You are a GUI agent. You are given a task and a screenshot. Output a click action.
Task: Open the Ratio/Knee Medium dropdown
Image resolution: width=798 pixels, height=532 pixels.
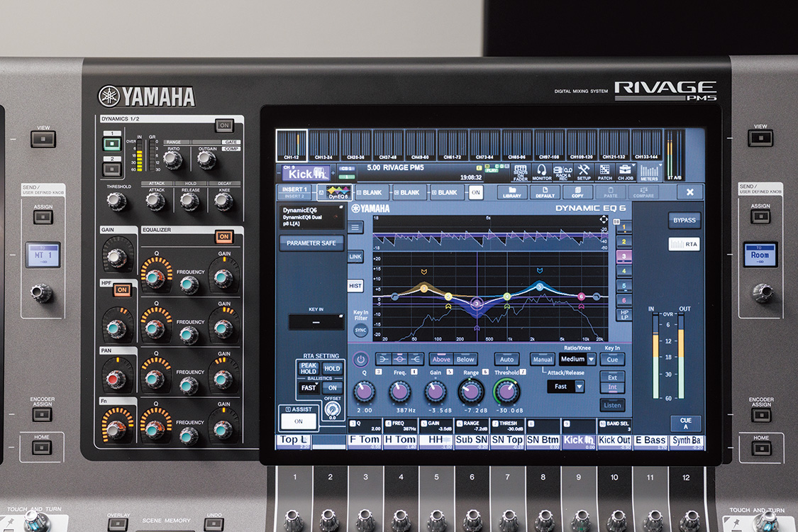tap(577, 360)
